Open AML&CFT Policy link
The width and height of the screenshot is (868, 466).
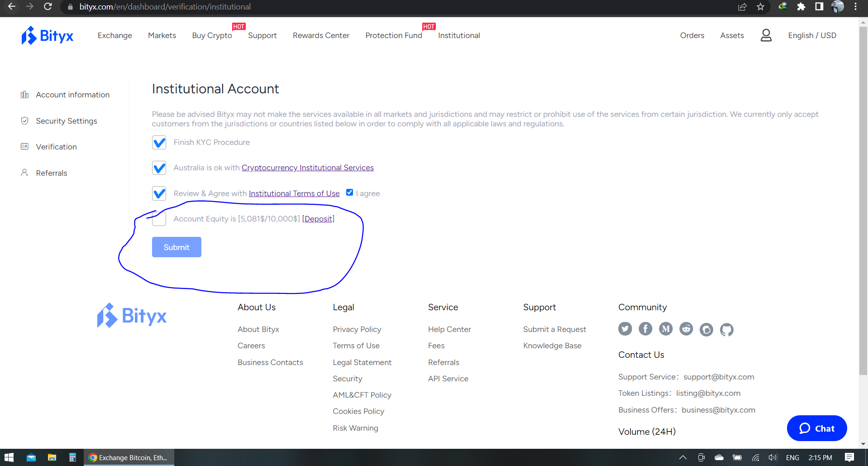click(362, 395)
